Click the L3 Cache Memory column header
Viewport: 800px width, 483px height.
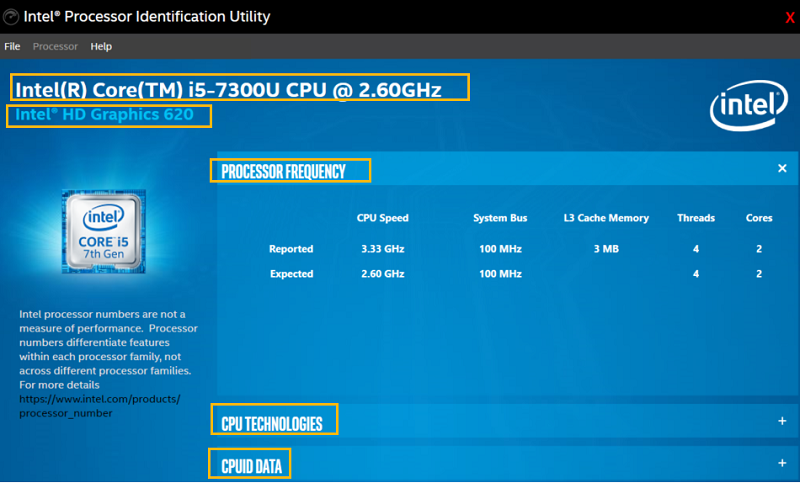pyautogui.click(x=606, y=218)
